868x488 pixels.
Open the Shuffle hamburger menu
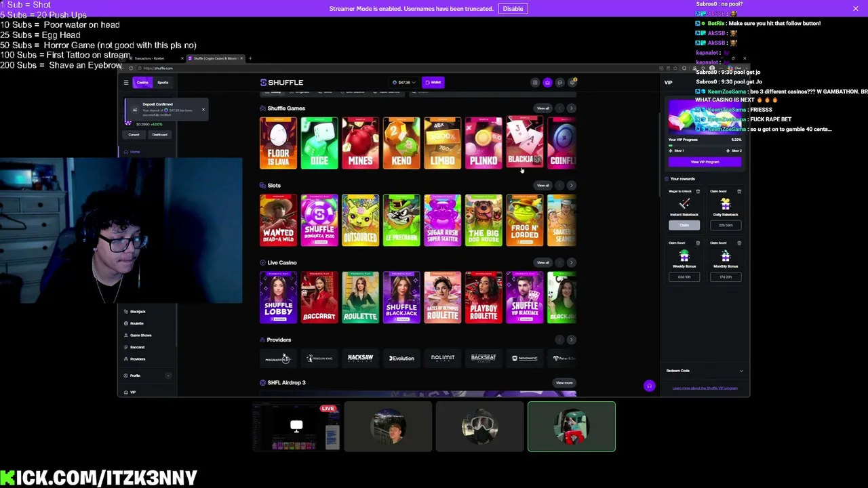click(x=125, y=83)
